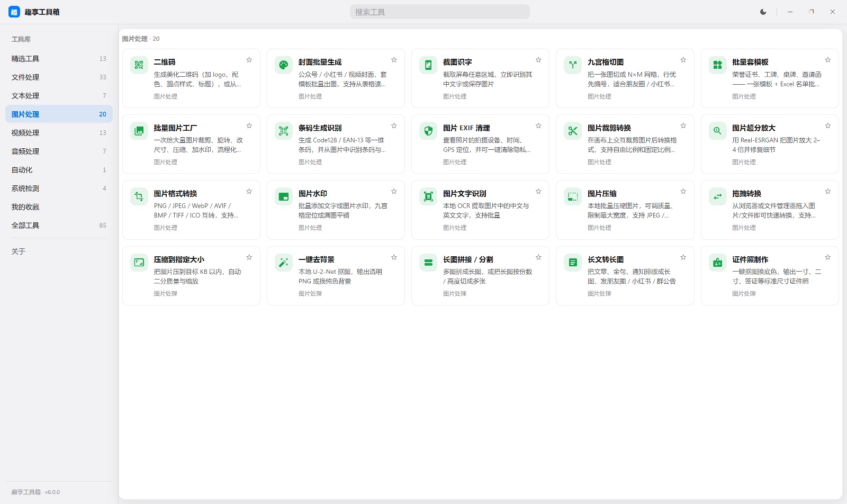Image resolution: width=847 pixels, height=504 pixels.
Task: Open the 图片格式转换 crop icon
Action: click(139, 196)
